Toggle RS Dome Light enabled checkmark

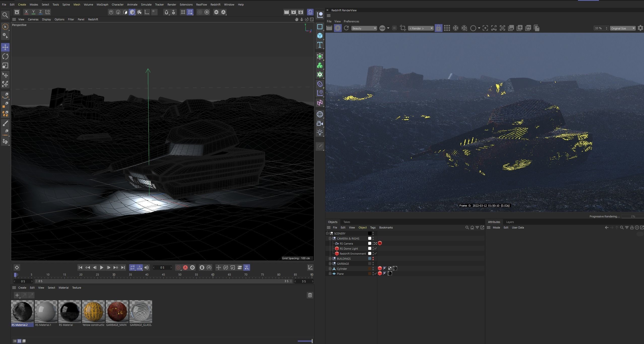tap(375, 249)
